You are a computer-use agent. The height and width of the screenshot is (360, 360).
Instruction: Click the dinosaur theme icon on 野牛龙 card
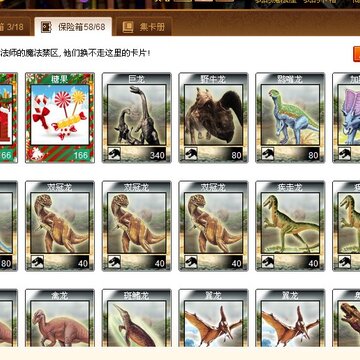click(191, 154)
